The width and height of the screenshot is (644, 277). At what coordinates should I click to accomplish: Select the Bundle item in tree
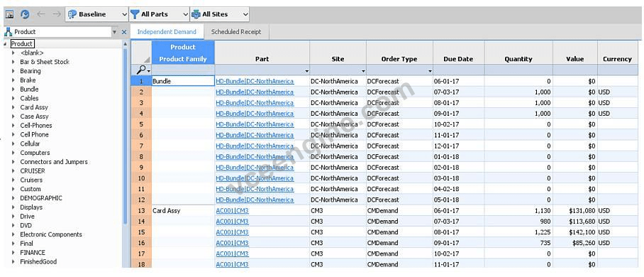point(29,89)
